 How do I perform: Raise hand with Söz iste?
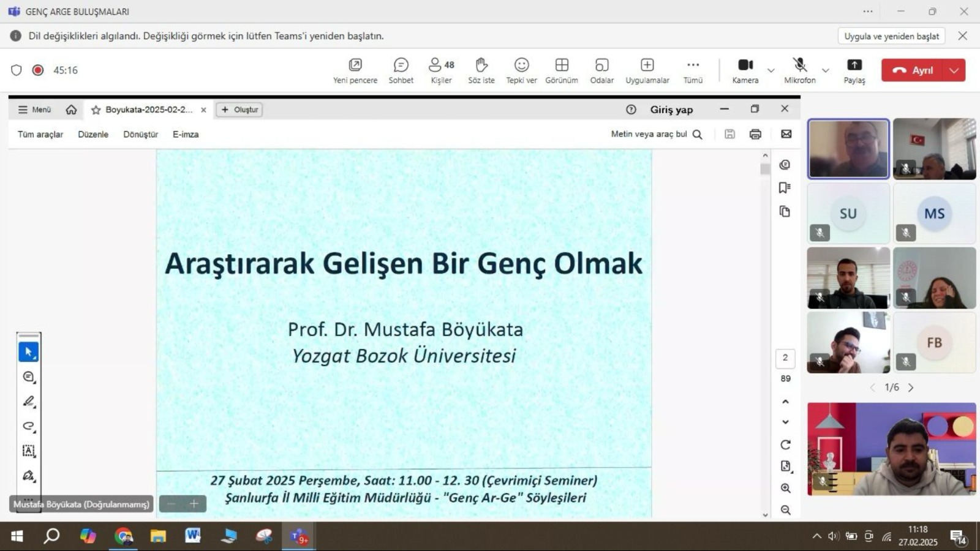click(x=481, y=70)
